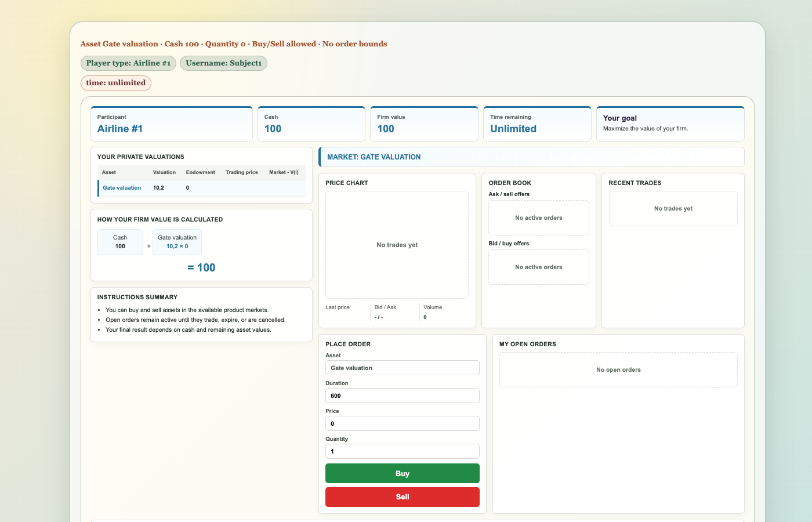812x522 pixels.
Task: Click the MY OPEN ORDERS heading
Action: [x=528, y=344]
